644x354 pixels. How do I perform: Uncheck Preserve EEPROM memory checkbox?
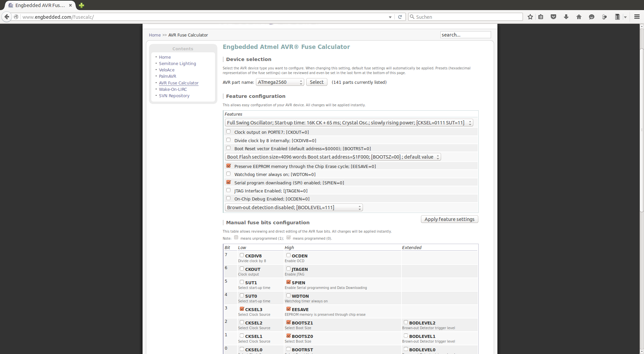click(x=228, y=166)
